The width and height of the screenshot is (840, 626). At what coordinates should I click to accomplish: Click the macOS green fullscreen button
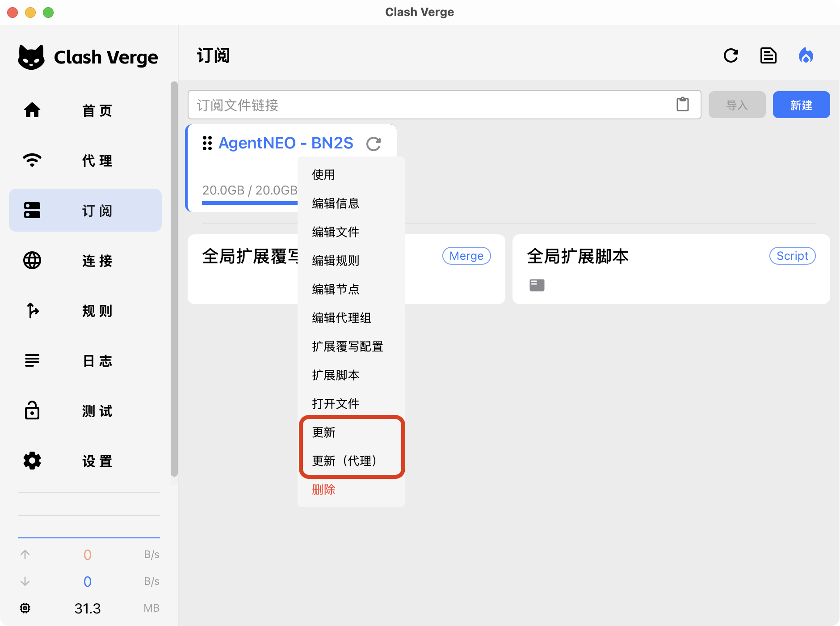tap(48, 12)
